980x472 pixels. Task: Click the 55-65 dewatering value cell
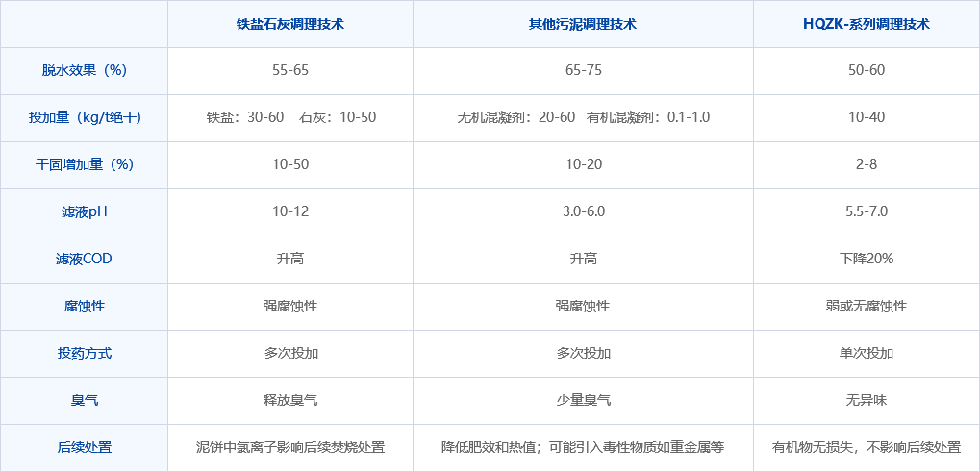[x=290, y=70]
